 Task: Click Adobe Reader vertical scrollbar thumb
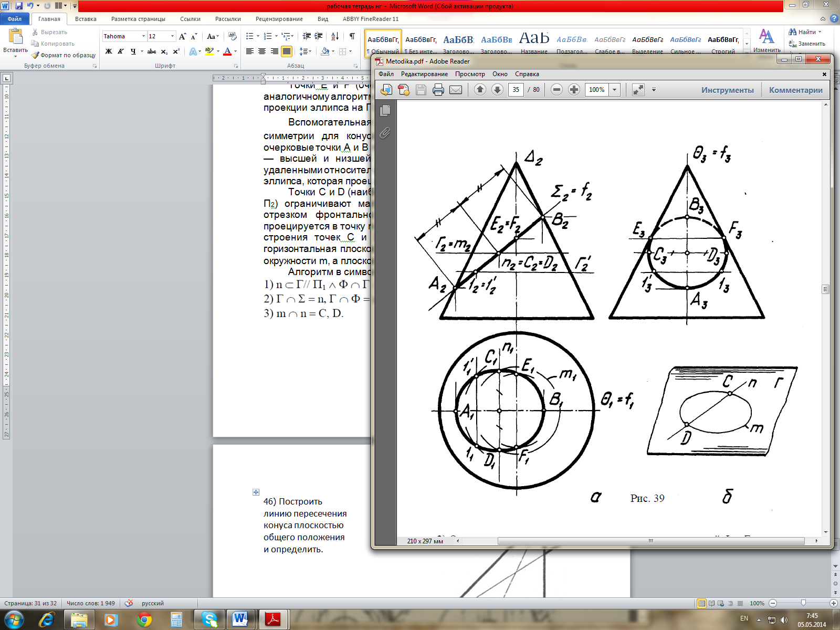[825, 289]
